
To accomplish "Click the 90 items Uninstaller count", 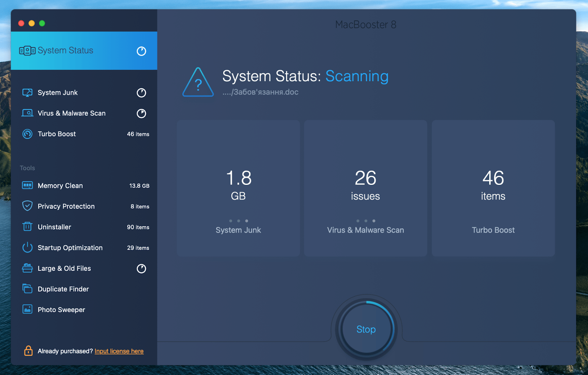I will tap(138, 227).
